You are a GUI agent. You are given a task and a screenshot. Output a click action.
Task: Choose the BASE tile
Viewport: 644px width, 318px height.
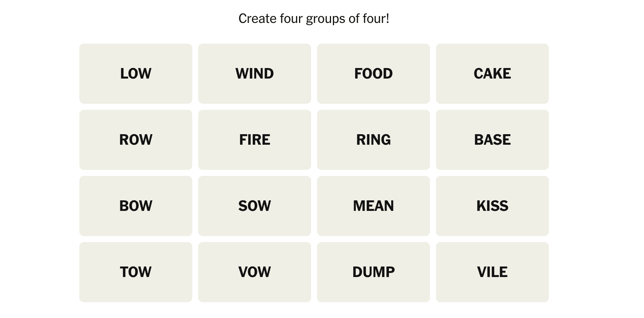(x=492, y=140)
